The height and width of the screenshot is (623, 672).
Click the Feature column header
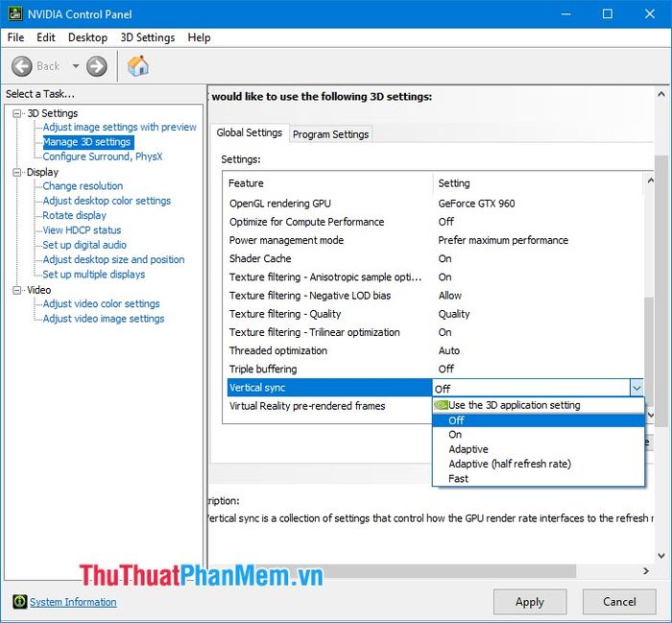[329, 183]
